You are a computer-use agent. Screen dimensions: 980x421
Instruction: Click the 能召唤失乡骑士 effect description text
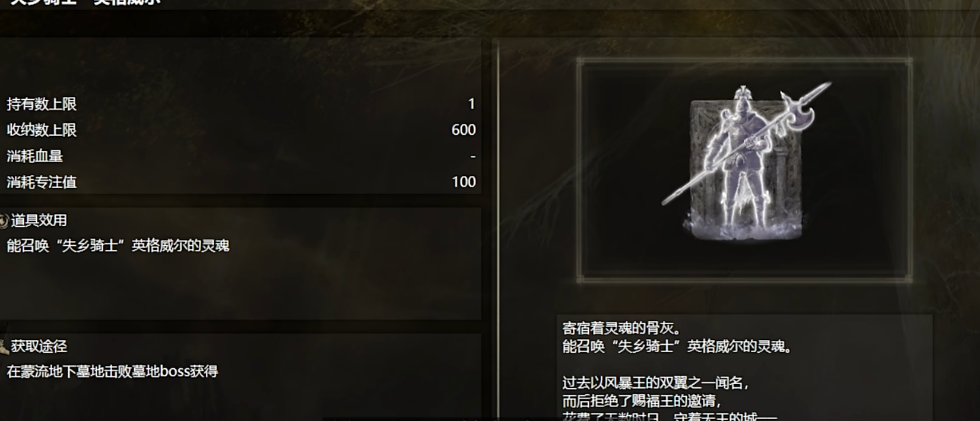coord(118,246)
